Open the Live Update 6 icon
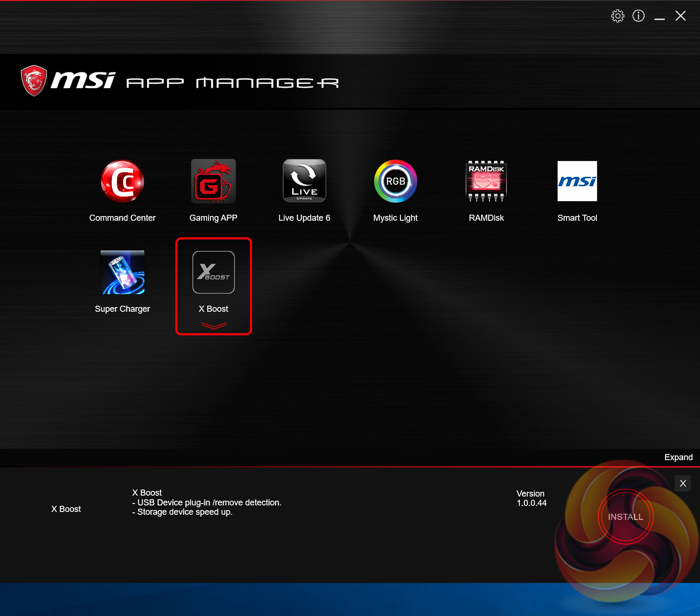Viewport: 700px width, 616px height. (304, 181)
